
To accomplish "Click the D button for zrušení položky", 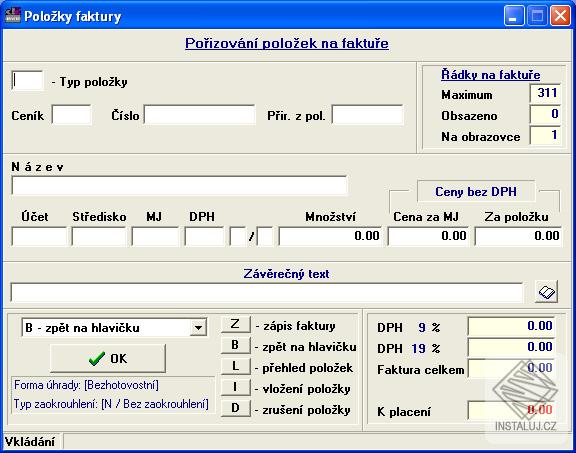I will [235, 408].
